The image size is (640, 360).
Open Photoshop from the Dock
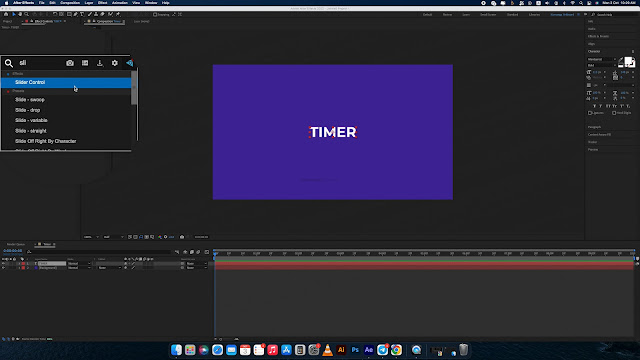click(x=355, y=350)
